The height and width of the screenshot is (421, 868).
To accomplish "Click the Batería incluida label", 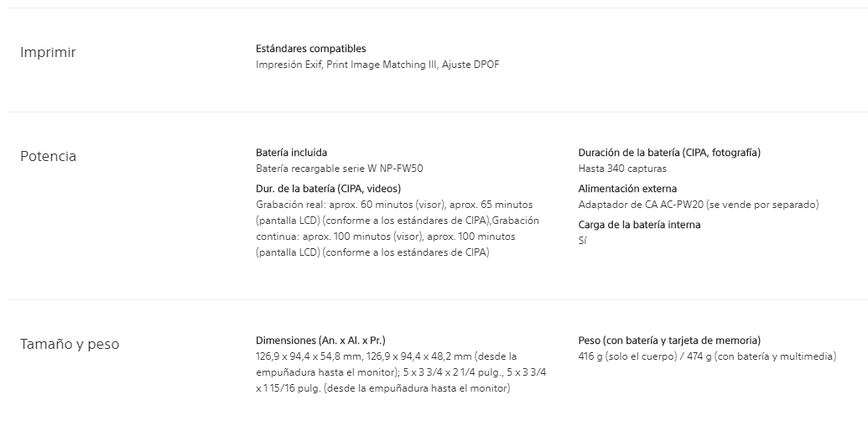I will pos(291,153).
